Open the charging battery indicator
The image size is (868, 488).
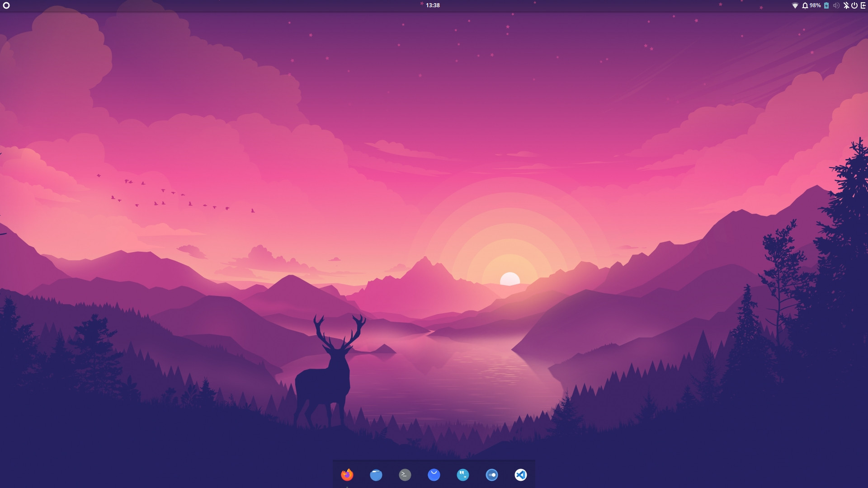(x=826, y=5)
